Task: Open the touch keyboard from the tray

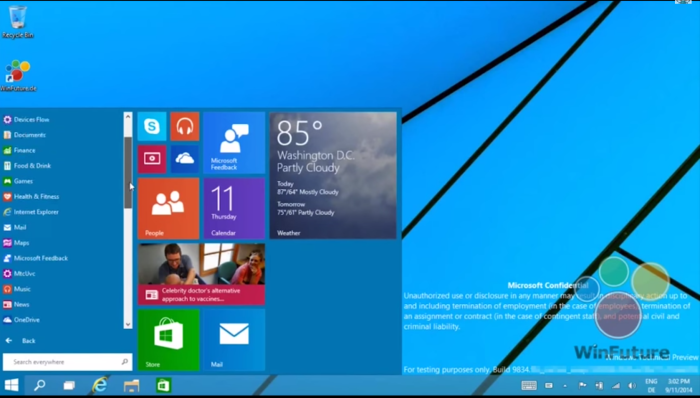Action: 529,386
